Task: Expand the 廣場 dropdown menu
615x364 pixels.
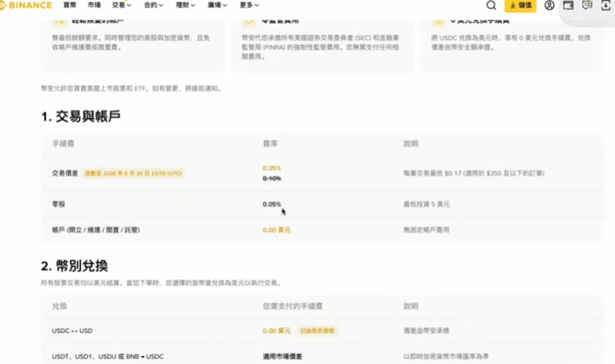Action: 217,5
